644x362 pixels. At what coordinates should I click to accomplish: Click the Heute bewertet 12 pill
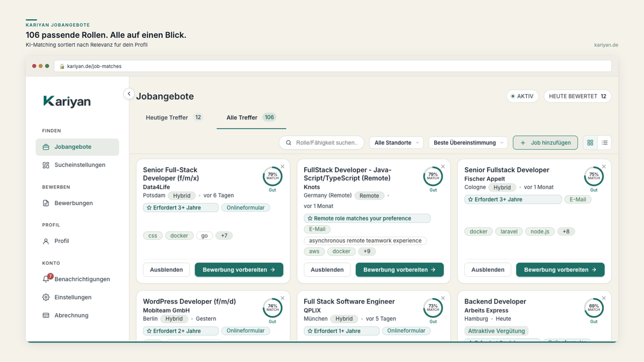click(578, 97)
